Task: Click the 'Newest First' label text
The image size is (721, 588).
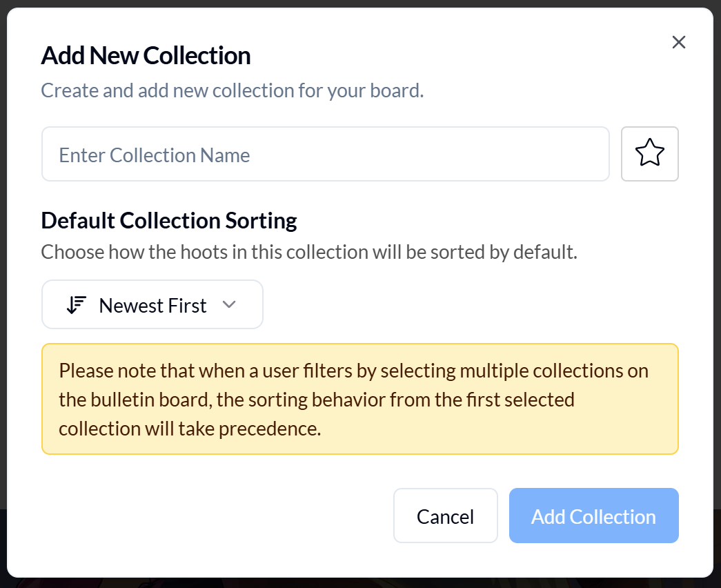Action: (152, 306)
